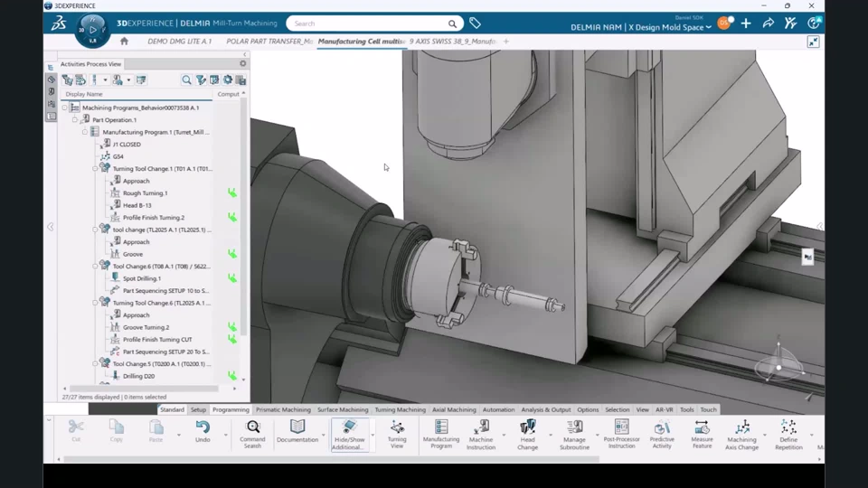This screenshot has height=488, width=868.
Task: Collapse the Turning Tool Change.1 node
Action: click(96, 169)
